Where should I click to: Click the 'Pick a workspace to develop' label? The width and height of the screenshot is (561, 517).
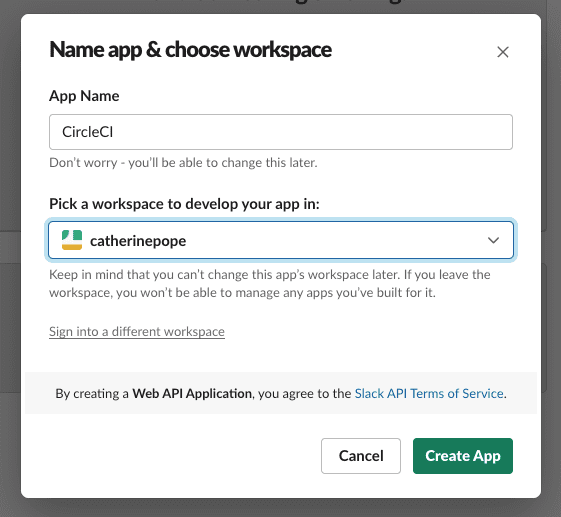[x=184, y=204]
